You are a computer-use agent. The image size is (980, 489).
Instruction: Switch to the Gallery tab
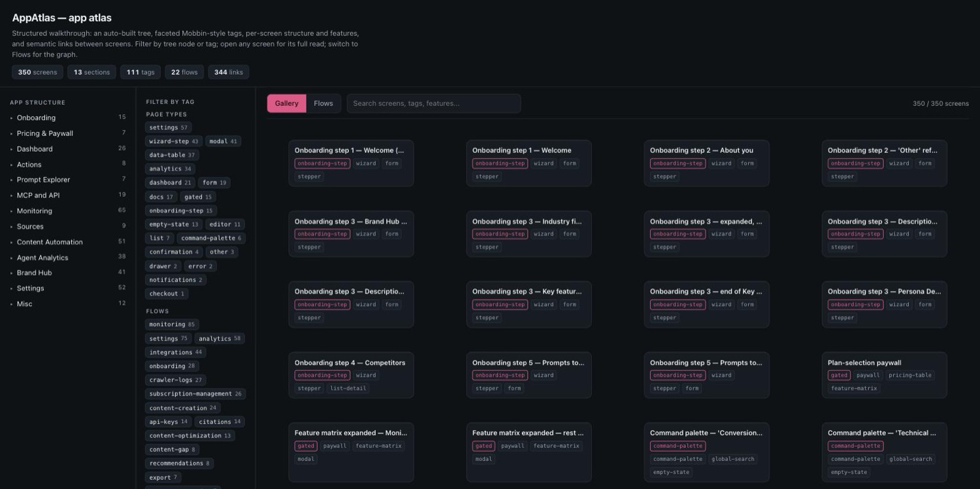[x=286, y=103]
